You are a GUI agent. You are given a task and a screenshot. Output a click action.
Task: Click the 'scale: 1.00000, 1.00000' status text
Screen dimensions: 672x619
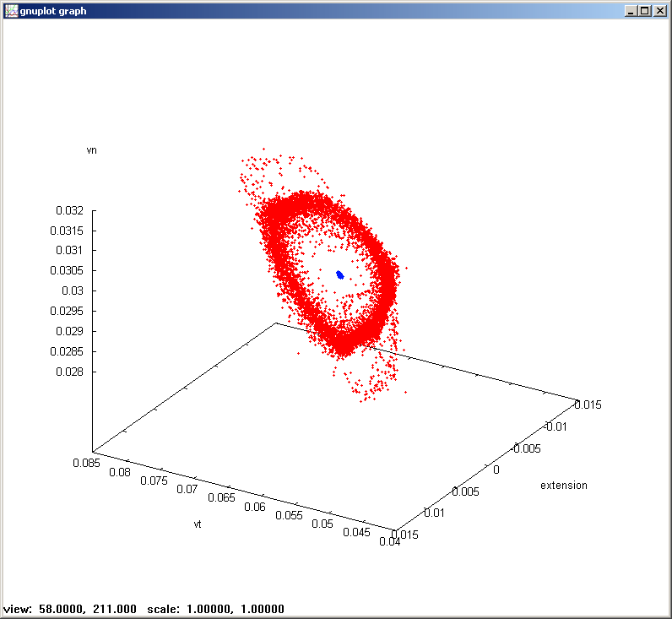click(x=215, y=609)
